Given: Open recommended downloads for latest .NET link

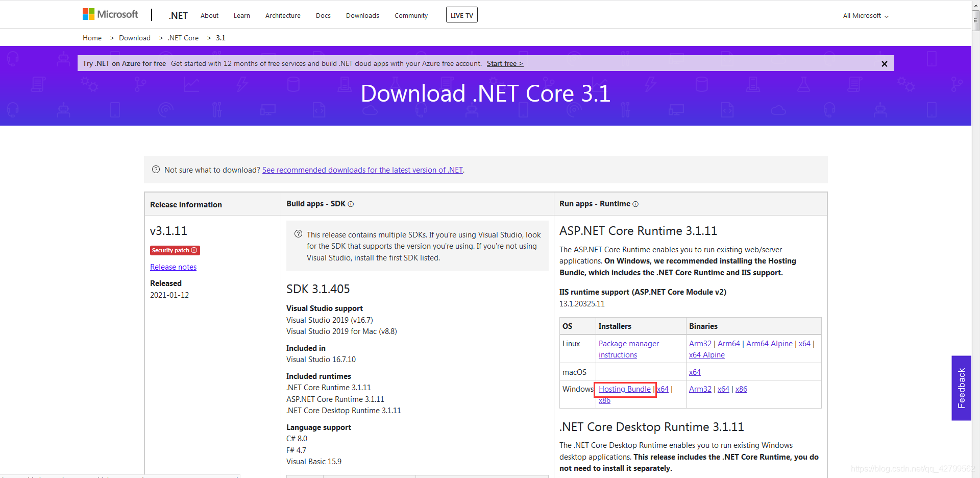Looking at the screenshot, I should coord(362,170).
